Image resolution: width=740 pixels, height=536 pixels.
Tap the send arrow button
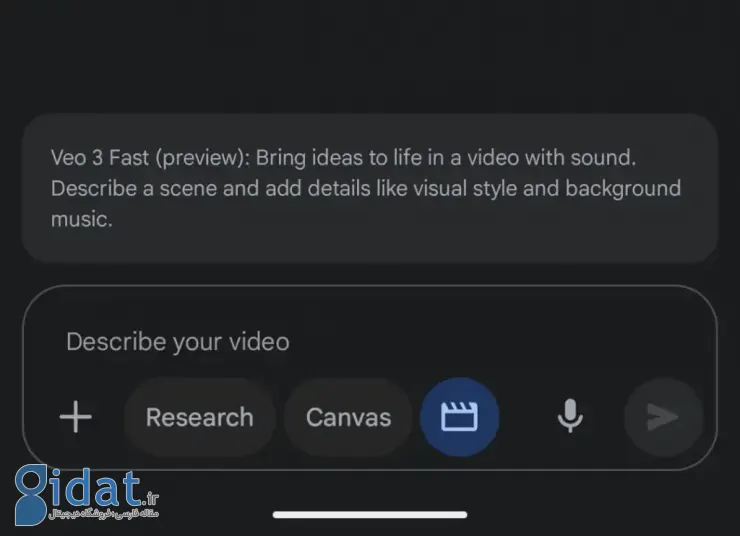(x=664, y=417)
